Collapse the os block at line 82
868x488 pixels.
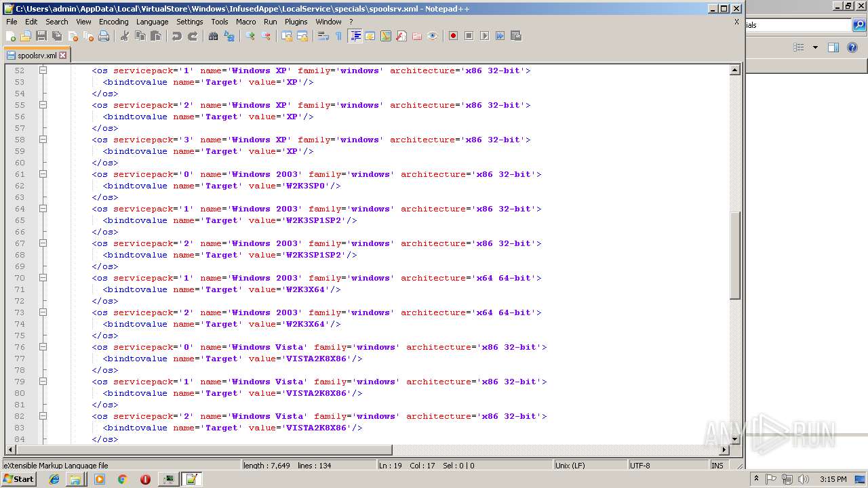tap(43, 416)
